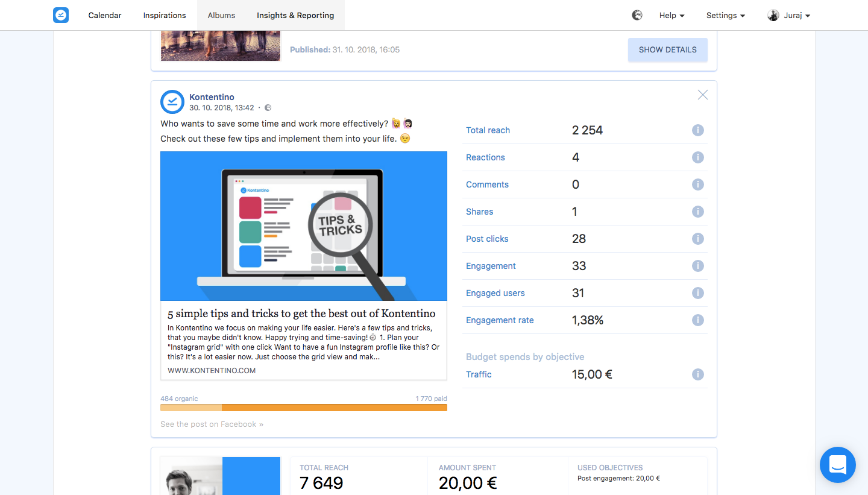Click the 1 770 paid label
The height and width of the screenshot is (495, 868).
click(x=432, y=399)
